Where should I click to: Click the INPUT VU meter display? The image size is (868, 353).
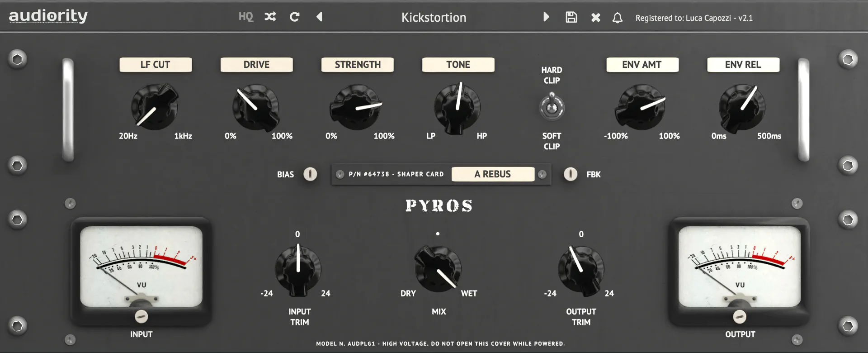tap(141, 267)
